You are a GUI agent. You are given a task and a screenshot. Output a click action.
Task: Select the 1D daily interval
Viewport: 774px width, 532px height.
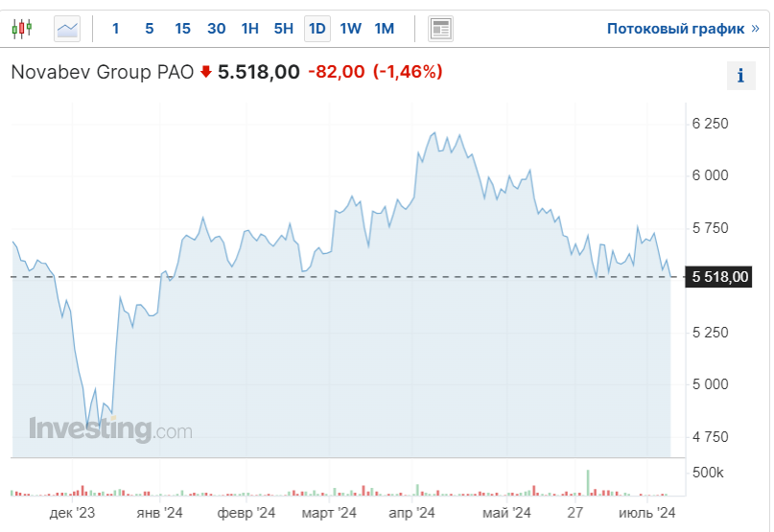(x=317, y=29)
